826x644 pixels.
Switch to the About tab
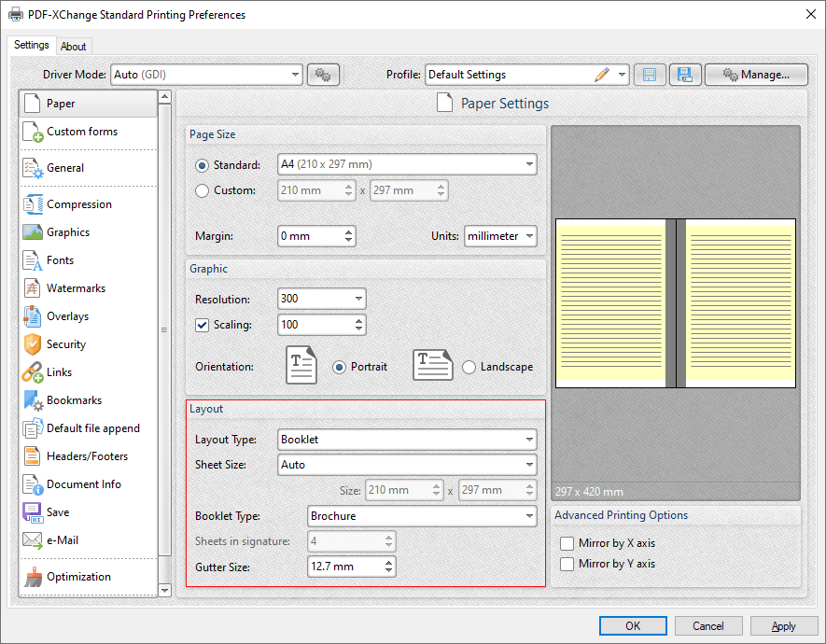(x=74, y=45)
